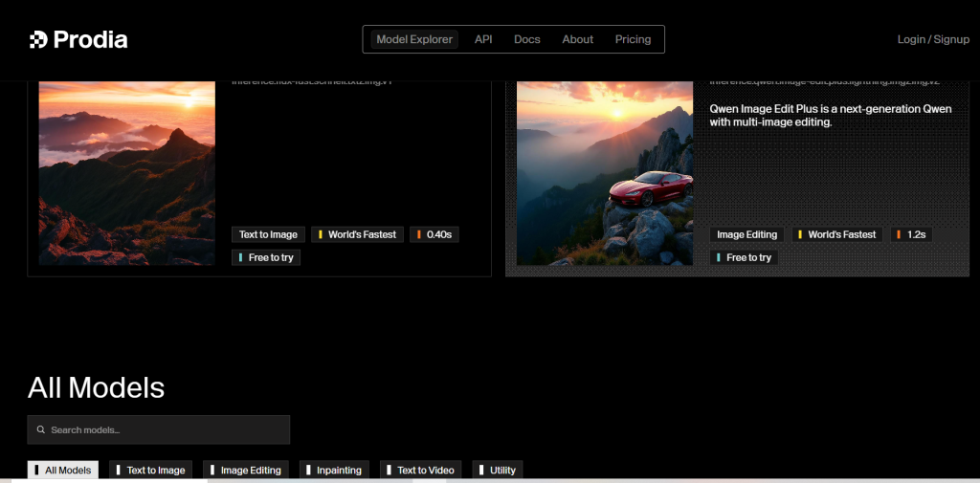Click the 0.40s speed tag

[x=434, y=234]
